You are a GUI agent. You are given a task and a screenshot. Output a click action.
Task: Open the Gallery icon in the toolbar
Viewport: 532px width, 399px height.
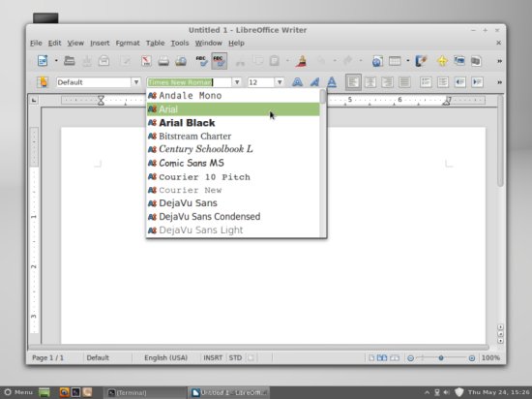click(x=459, y=61)
